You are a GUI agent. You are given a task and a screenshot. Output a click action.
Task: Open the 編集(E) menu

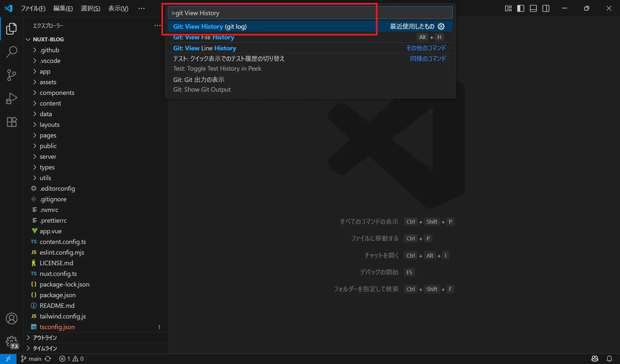[x=63, y=8]
